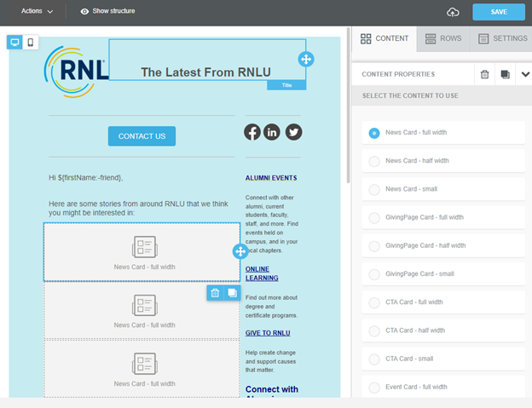
Task: Select CTA Card - full width option
Action: (x=443, y=302)
